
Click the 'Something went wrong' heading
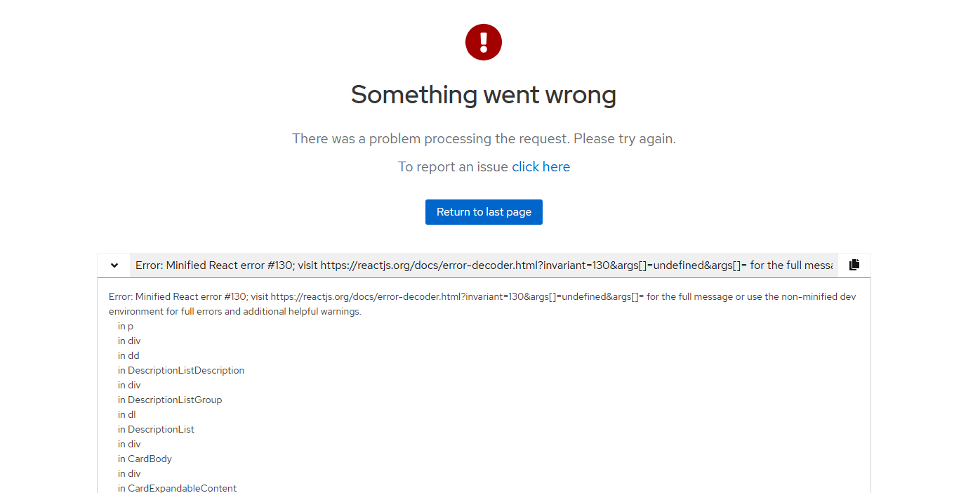coord(484,94)
